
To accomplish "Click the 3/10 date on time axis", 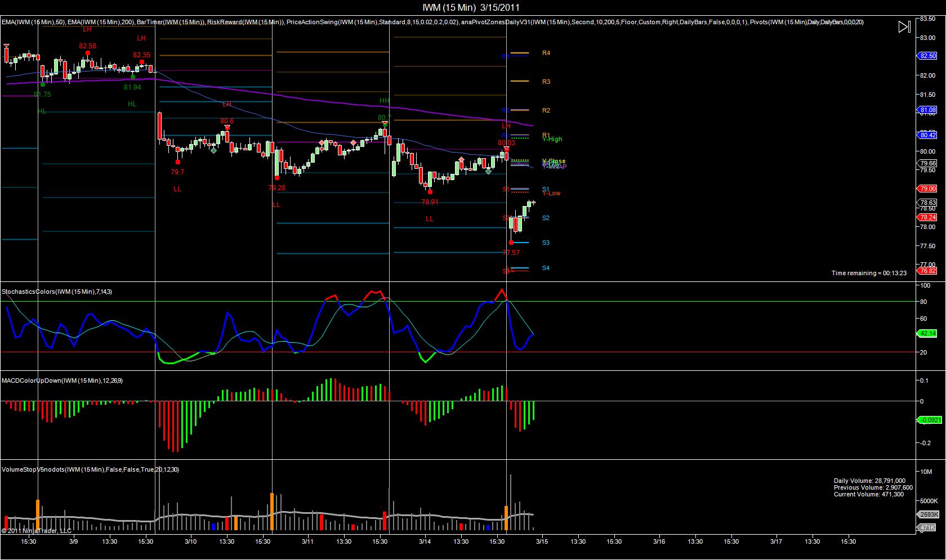I will [x=190, y=541].
